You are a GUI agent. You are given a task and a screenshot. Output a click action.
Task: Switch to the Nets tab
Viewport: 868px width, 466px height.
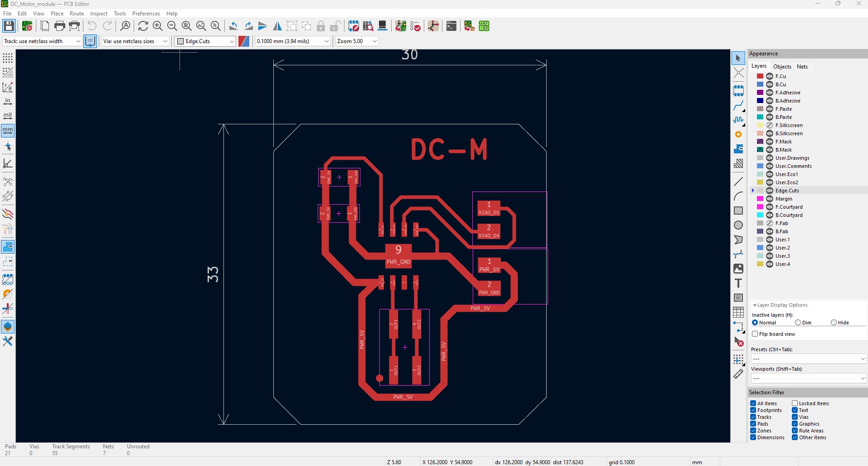802,66
